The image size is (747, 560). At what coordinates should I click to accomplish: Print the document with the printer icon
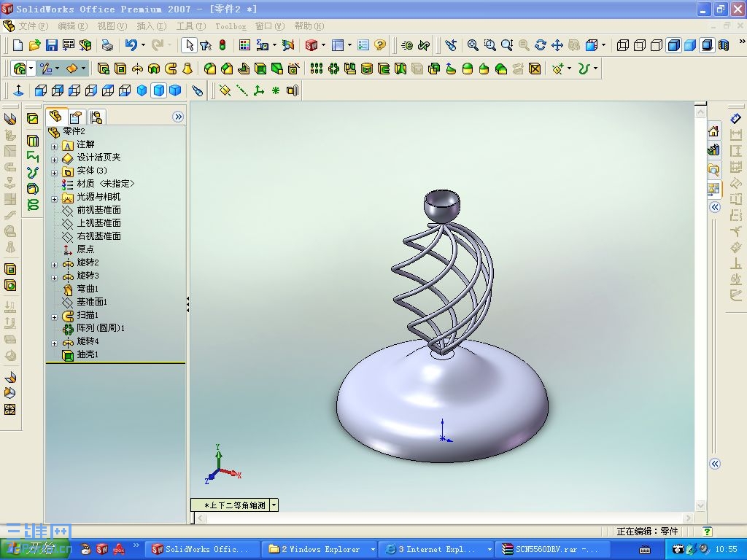click(x=108, y=45)
